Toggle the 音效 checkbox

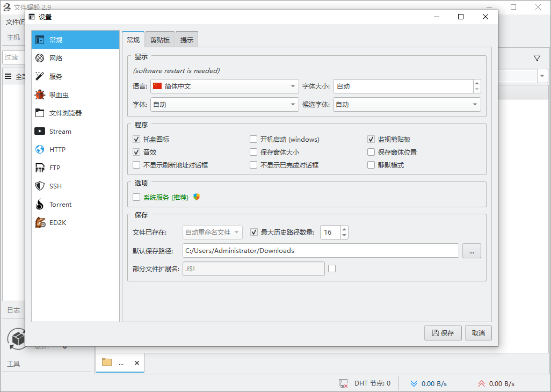136,152
